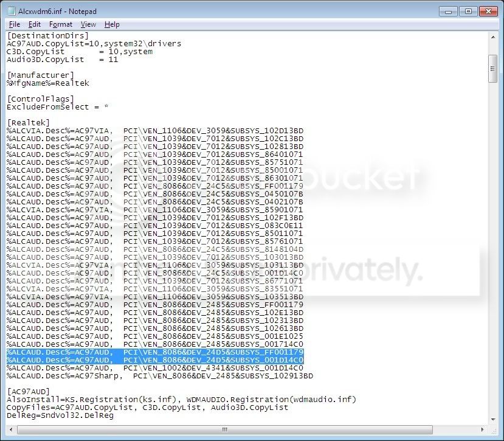Click the line ending SUBSYS_103013BD
The image size is (504, 441).
pyautogui.click(x=155, y=257)
